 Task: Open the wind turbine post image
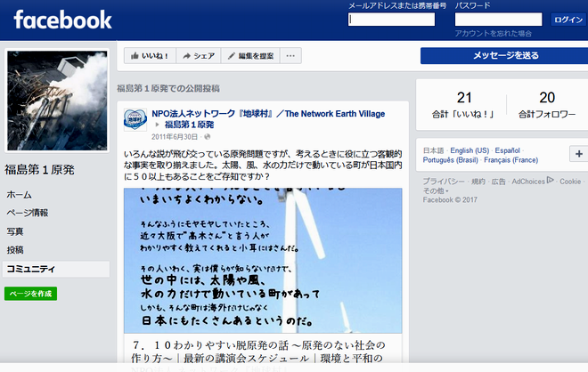263,261
